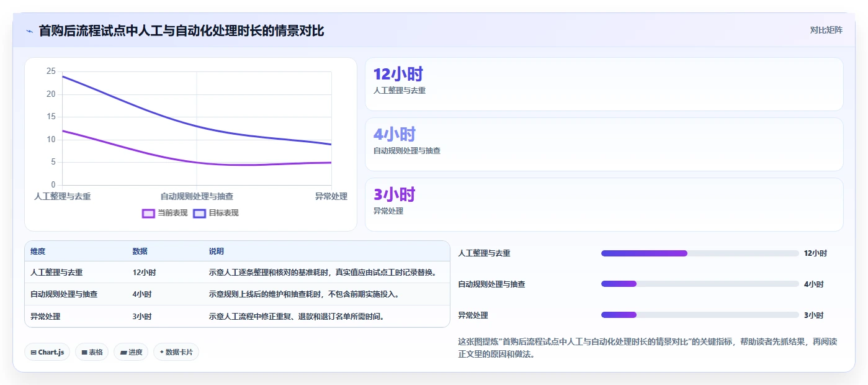Image resolution: width=868 pixels, height=385 pixels.
Task: Click the 3小时 data card value
Action: pos(394,194)
